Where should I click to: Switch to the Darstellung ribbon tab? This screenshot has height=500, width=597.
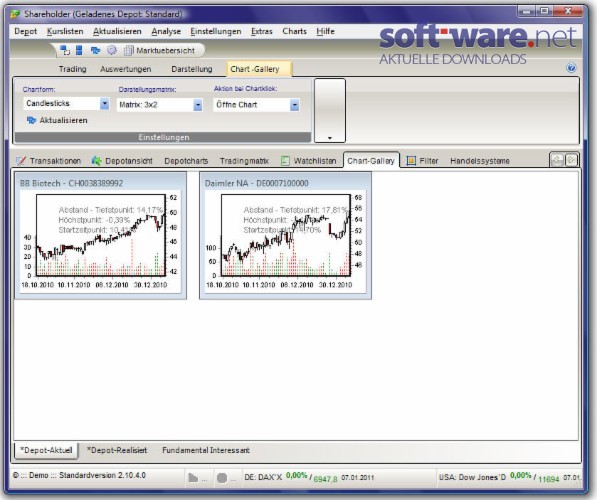[x=192, y=69]
